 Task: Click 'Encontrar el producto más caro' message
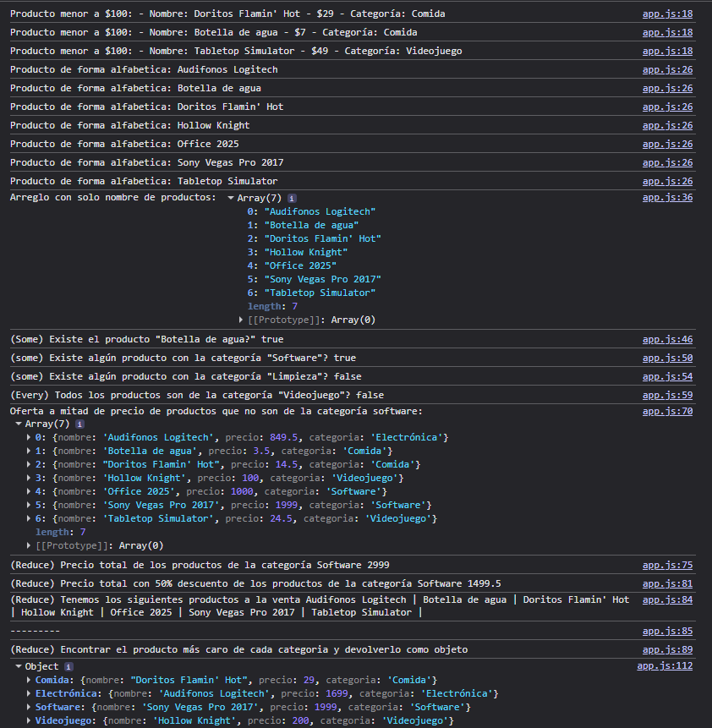(x=238, y=649)
